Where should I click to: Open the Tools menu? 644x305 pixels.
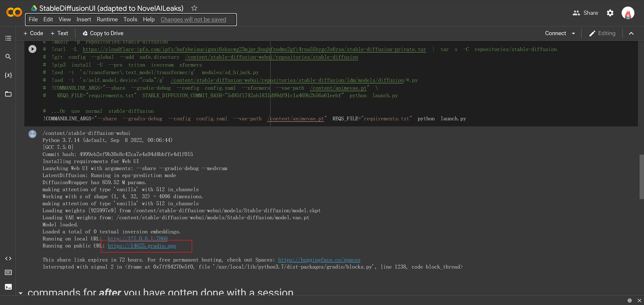pyautogui.click(x=130, y=19)
